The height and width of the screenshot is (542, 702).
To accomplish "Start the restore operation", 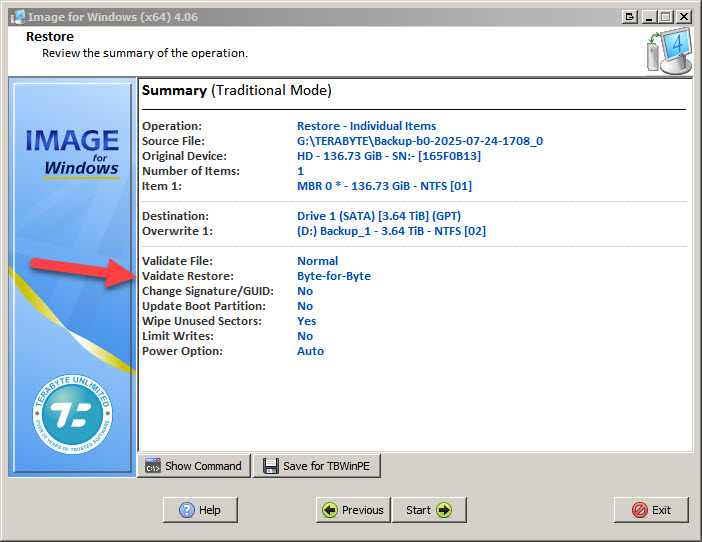I will [429, 510].
